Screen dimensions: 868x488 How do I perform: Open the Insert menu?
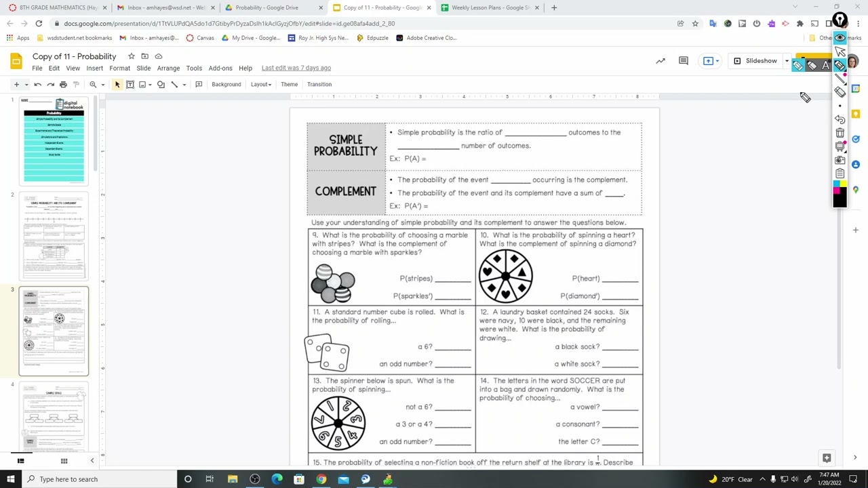94,68
